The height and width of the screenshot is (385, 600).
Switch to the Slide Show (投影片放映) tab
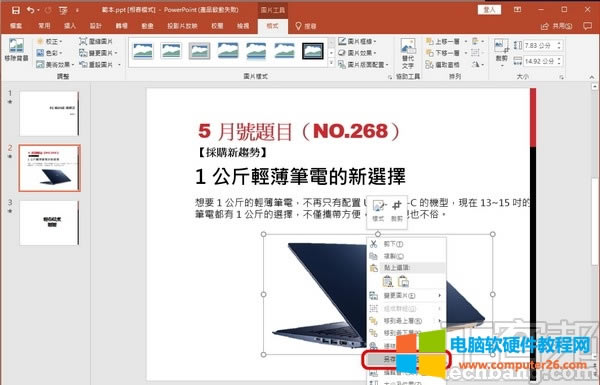pos(182,26)
